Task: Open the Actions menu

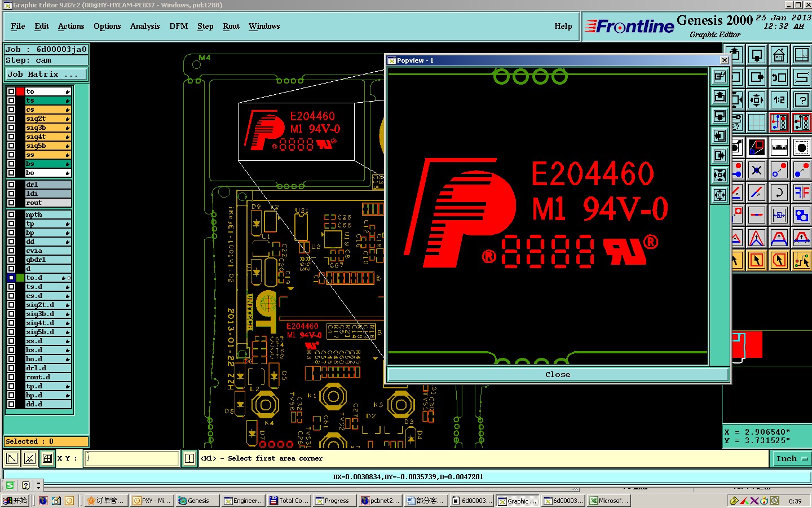Action: (x=71, y=26)
